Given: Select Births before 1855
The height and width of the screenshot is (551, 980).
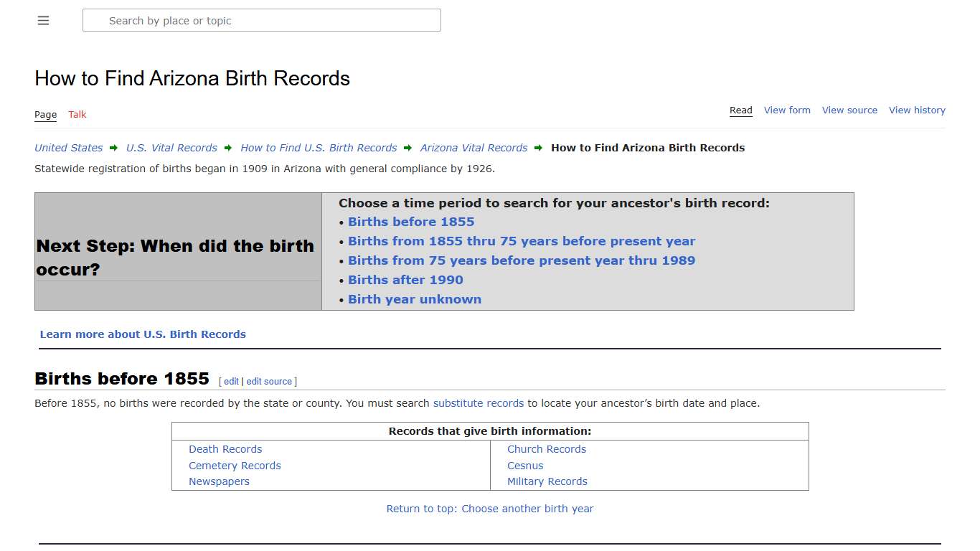Looking at the screenshot, I should pyautogui.click(x=410, y=222).
